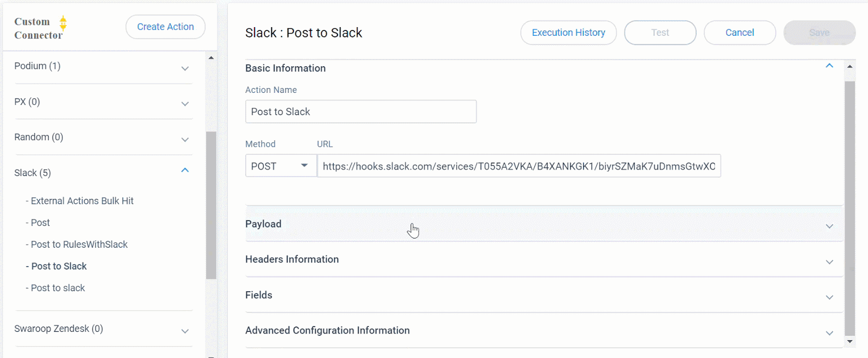Click the Custom Connector logo
The image size is (868, 358).
[x=41, y=28]
